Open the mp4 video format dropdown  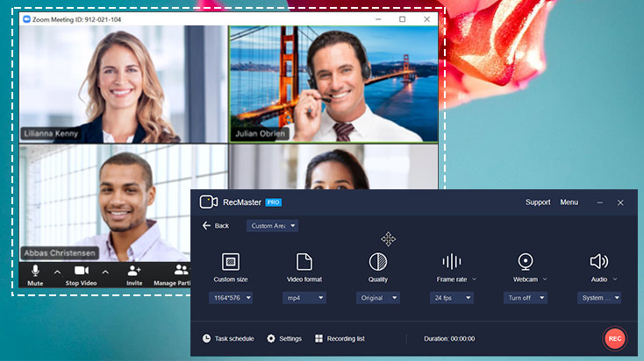[x=304, y=298]
